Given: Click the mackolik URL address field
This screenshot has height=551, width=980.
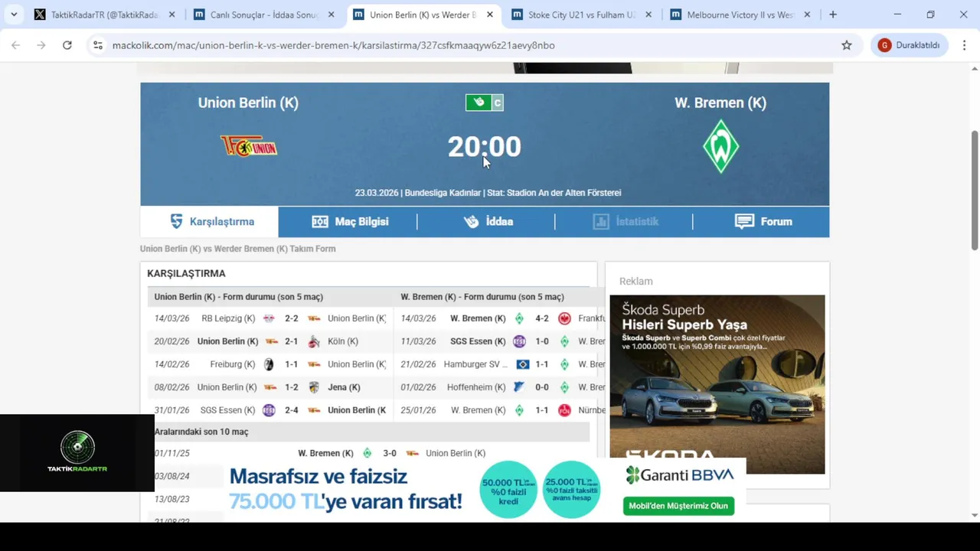Looking at the screenshot, I should click(x=333, y=45).
